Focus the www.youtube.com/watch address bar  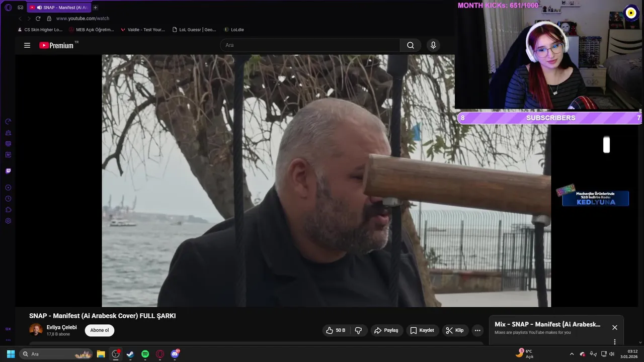(83, 19)
